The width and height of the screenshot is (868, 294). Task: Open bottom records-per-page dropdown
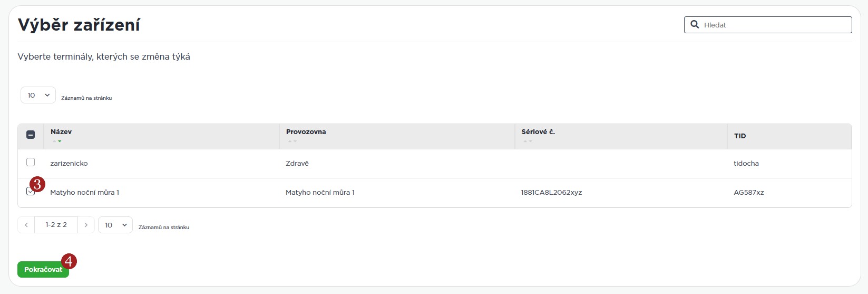[115, 225]
